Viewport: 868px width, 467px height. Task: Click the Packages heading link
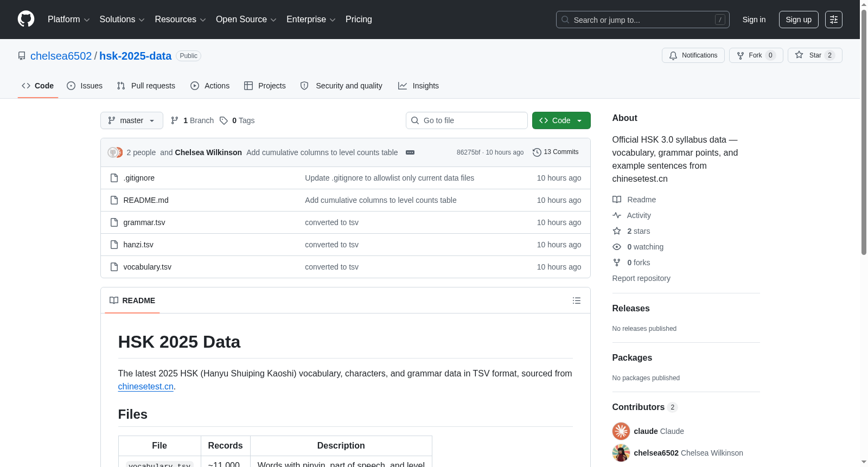632,357
